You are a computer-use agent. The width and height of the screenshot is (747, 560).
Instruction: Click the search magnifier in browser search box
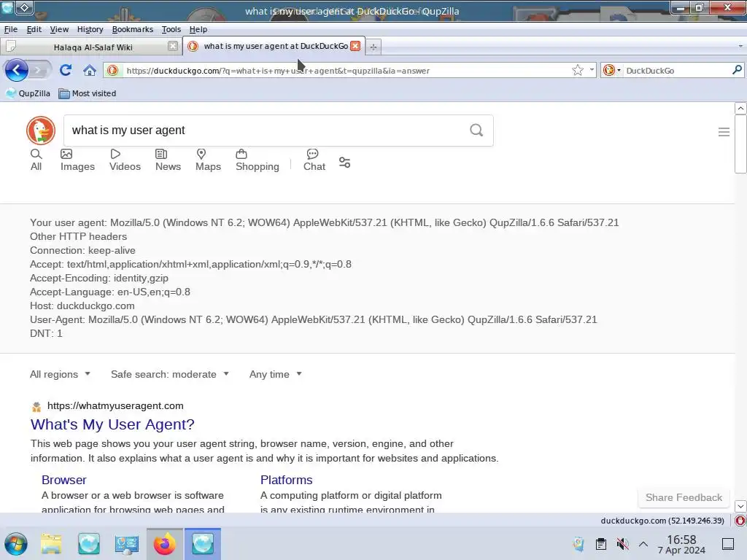point(737,70)
